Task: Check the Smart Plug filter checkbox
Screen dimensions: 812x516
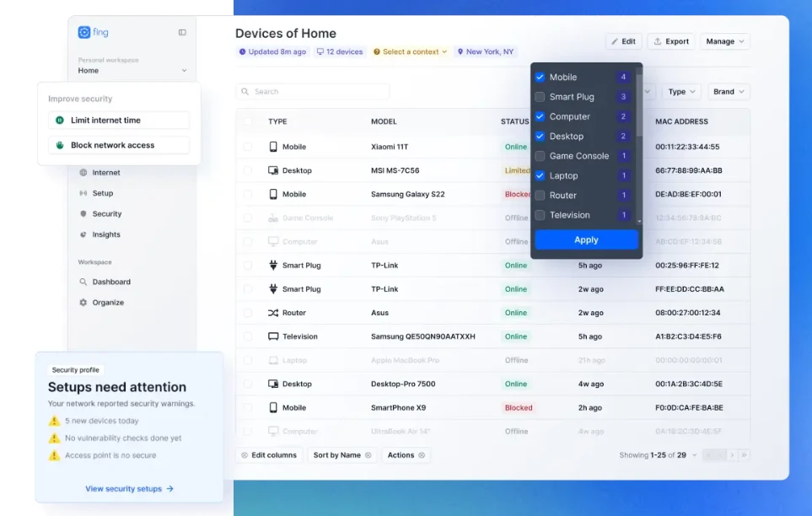Action: (540, 97)
